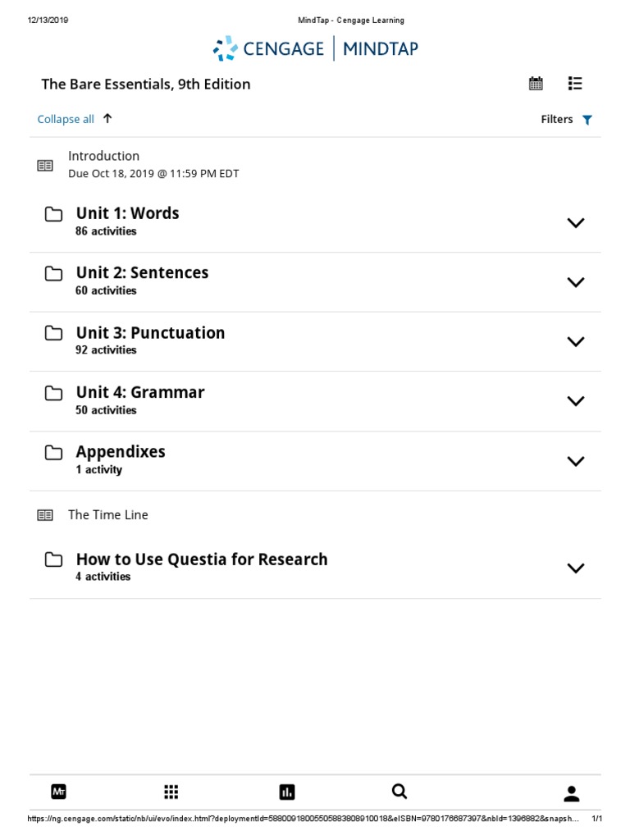Expand How to Use Questia chevron
The image size is (630, 840).
tap(576, 568)
